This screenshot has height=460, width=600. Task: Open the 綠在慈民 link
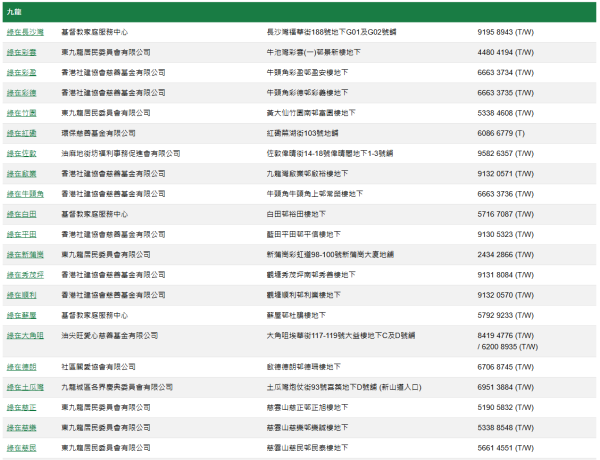[21, 448]
